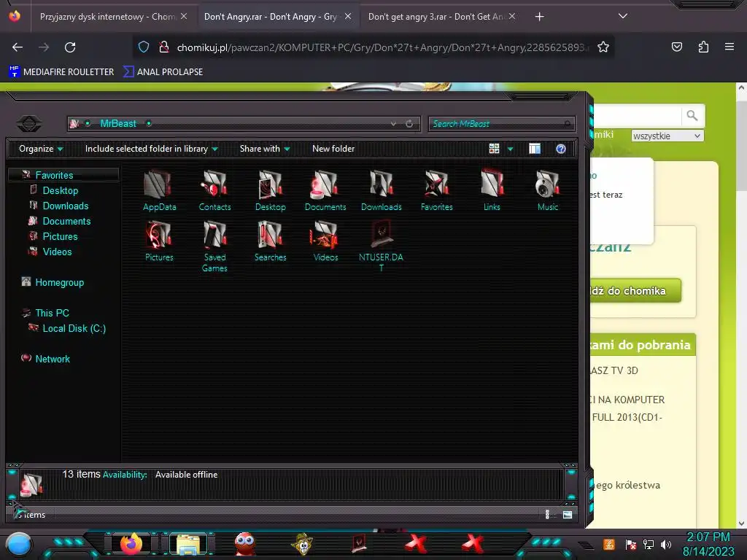Select the Favorites folder in file pane
The height and width of the screenshot is (560, 747).
coord(436,190)
